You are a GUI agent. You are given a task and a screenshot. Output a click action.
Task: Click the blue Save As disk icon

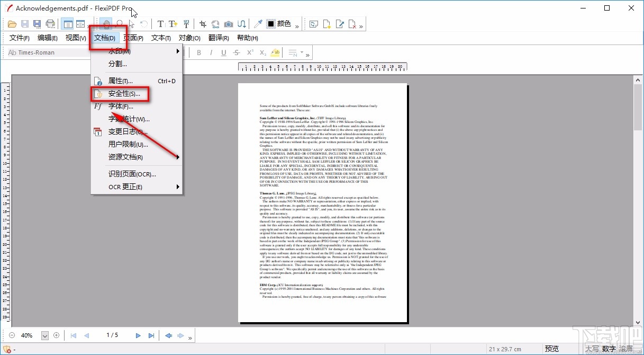pos(37,24)
